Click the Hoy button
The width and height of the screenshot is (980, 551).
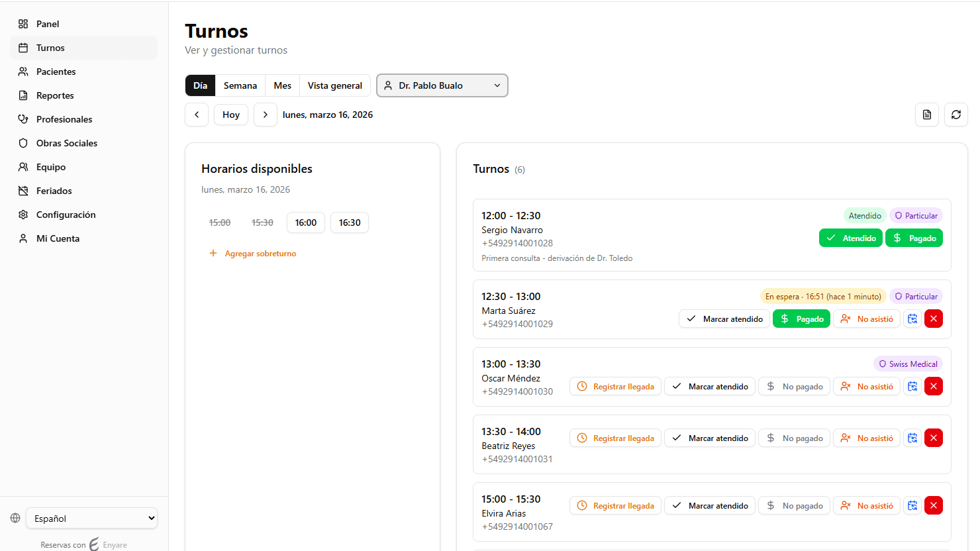click(230, 115)
